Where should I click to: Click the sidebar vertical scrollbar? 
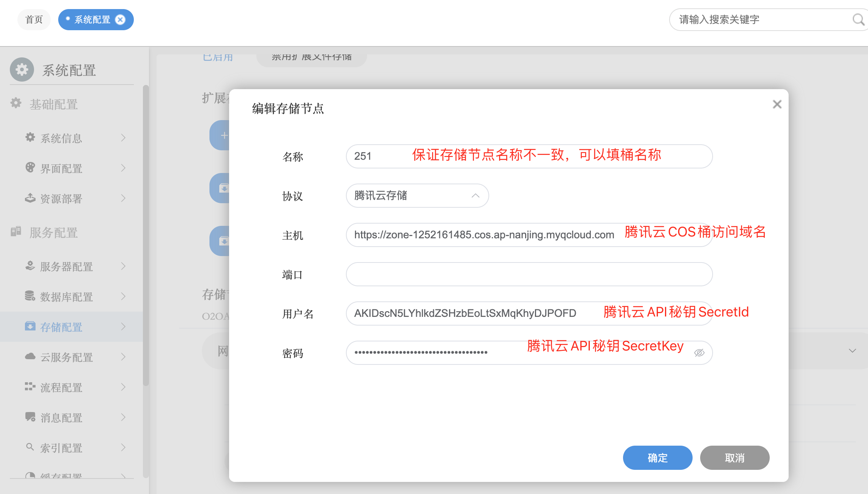[146, 234]
